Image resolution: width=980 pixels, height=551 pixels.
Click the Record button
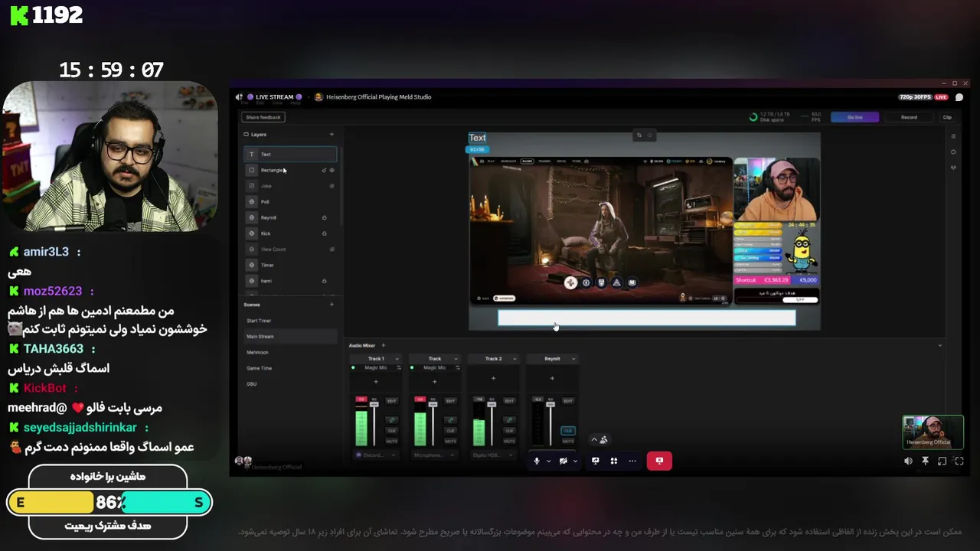[x=909, y=117]
